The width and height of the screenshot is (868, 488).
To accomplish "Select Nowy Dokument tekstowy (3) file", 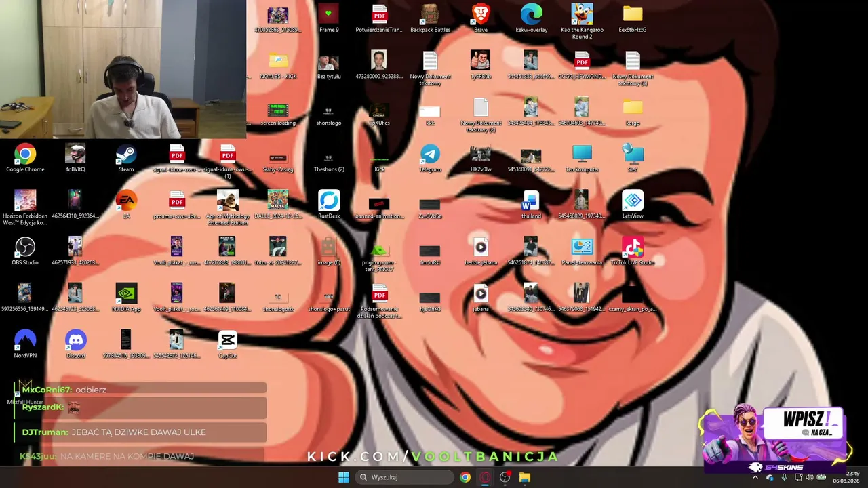I will (633, 69).
